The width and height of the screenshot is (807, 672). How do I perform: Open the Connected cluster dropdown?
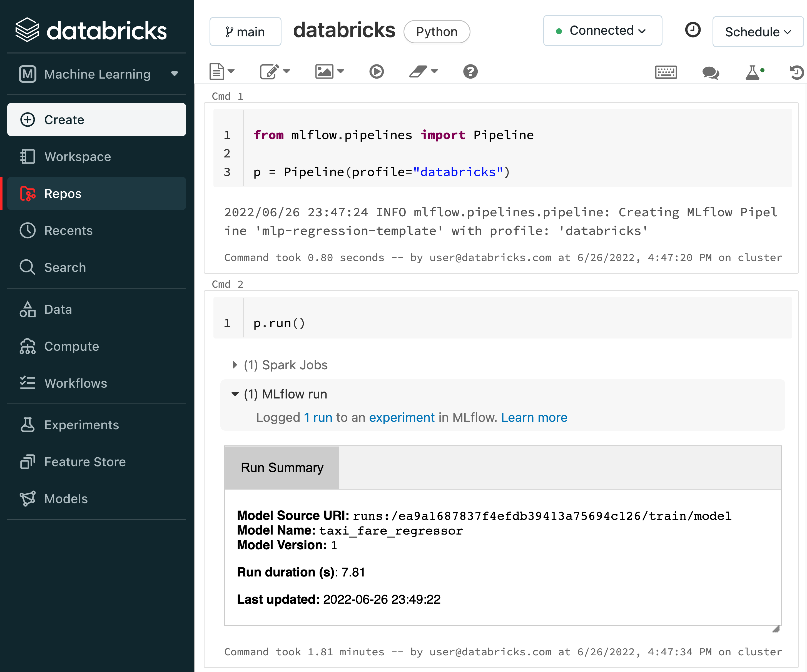click(602, 31)
